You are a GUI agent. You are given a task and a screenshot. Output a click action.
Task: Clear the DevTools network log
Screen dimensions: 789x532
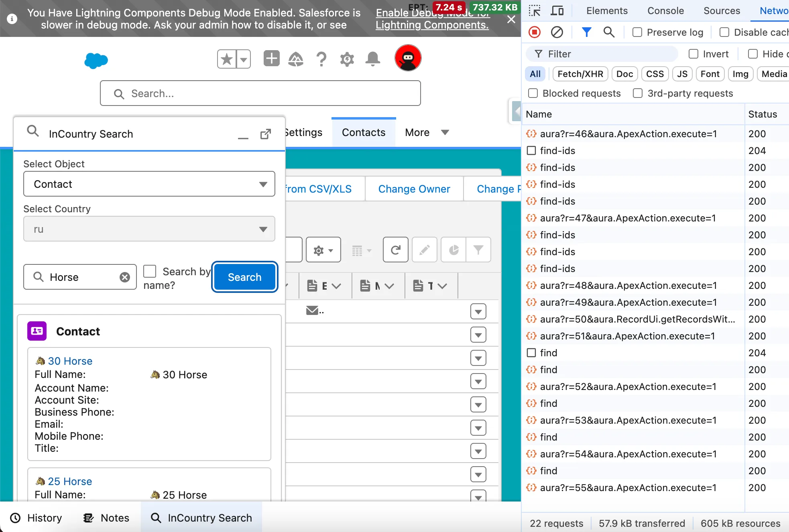pos(557,32)
